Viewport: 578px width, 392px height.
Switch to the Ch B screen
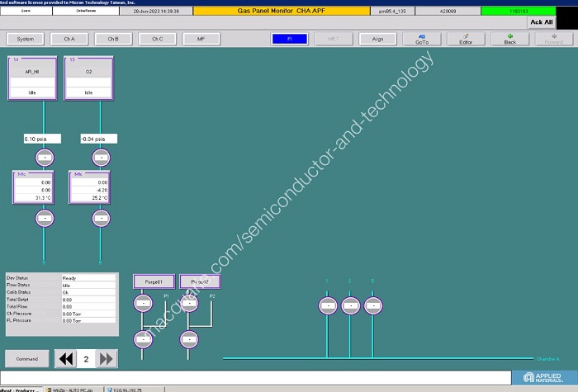click(113, 39)
